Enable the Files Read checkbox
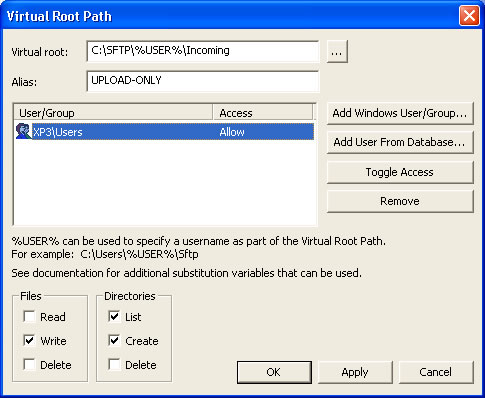 pos(29,316)
